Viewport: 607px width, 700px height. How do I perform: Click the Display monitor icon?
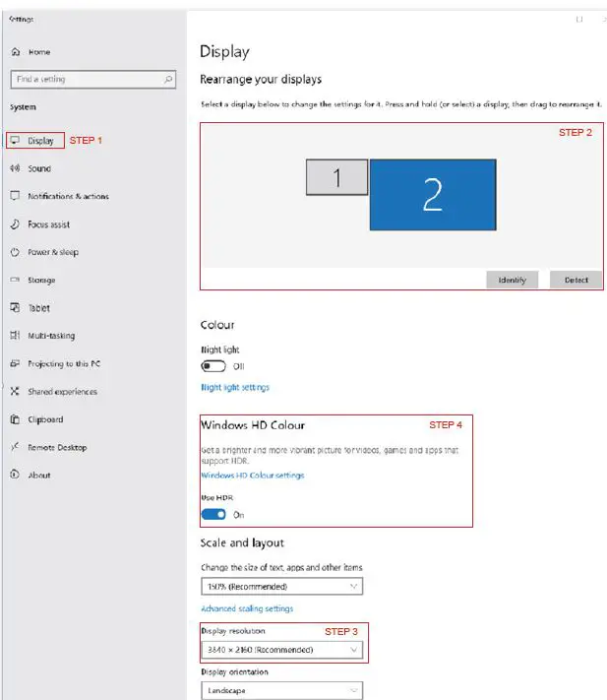pos(15,140)
